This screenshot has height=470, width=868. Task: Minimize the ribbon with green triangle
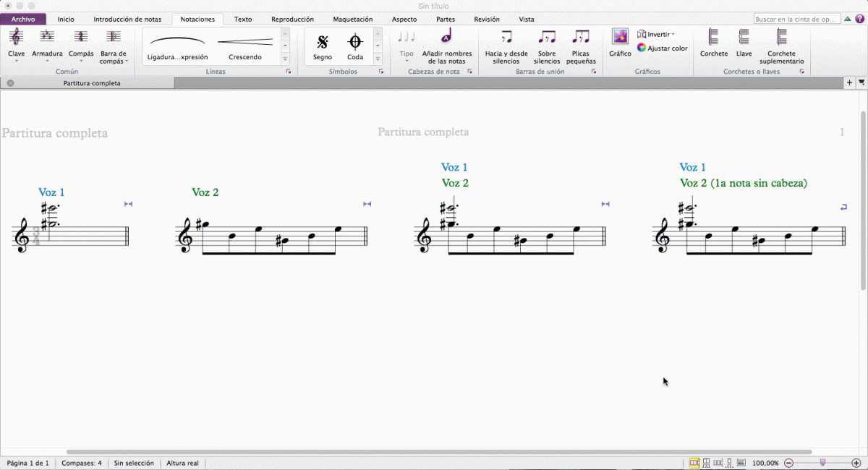click(847, 20)
